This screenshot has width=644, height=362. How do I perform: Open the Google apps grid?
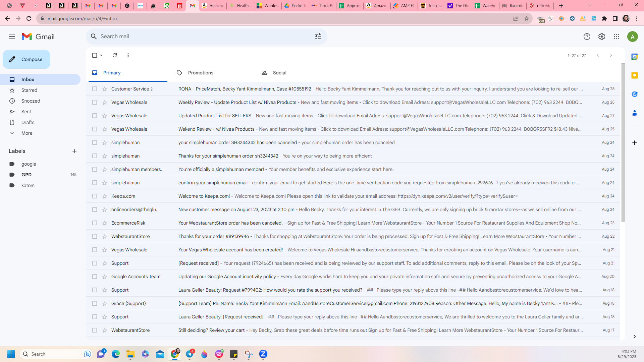[616, 37]
